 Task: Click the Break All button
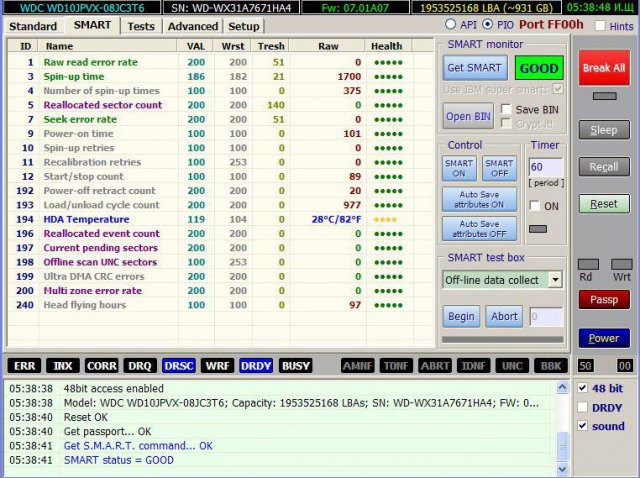(603, 68)
